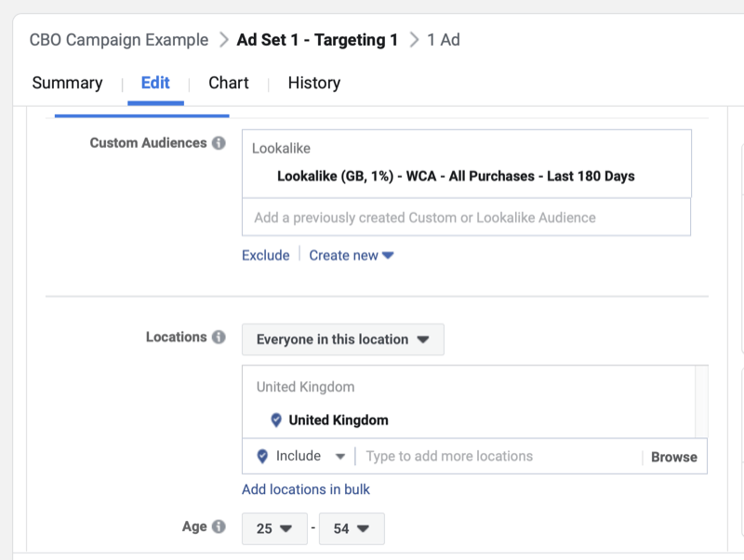The image size is (744, 560).
Task: Switch to the Chart tab
Action: point(228,83)
